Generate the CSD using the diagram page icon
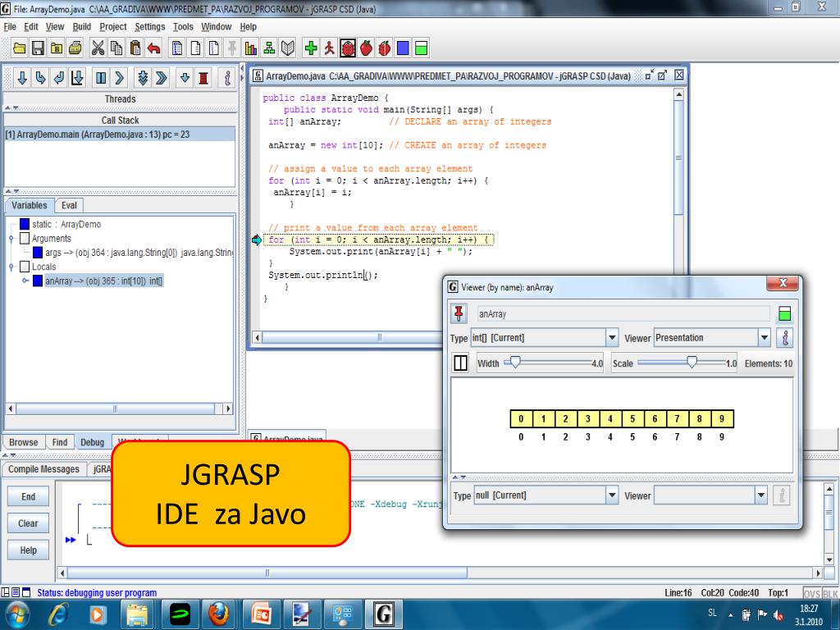The width and height of the screenshot is (840, 630). 177,48
